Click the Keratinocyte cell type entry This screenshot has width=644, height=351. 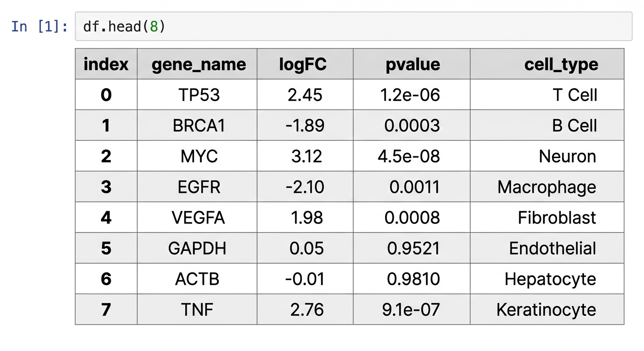tap(546, 309)
